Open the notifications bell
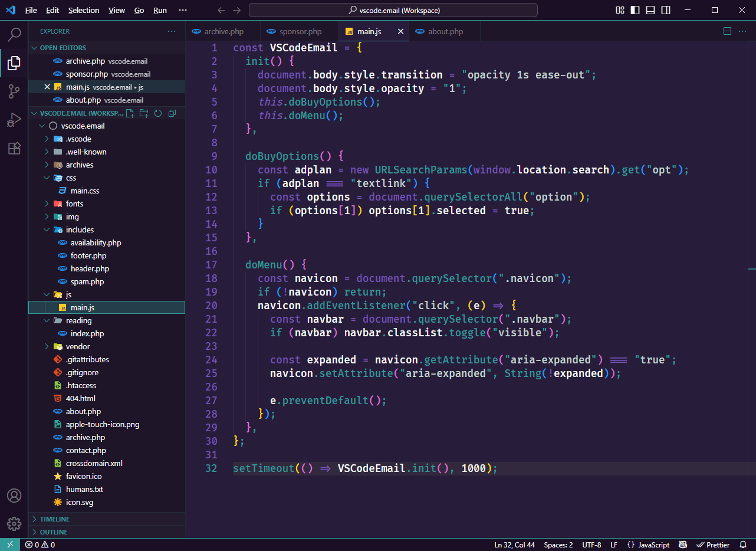The height and width of the screenshot is (551, 756). 744,545
